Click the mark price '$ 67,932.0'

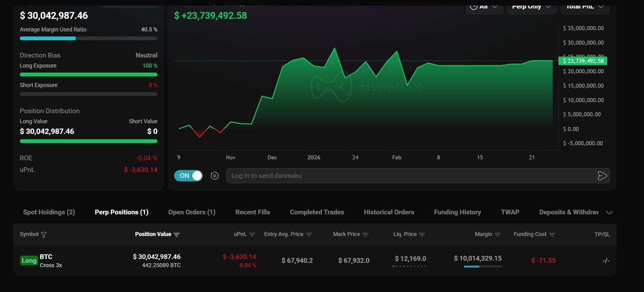pos(354,260)
